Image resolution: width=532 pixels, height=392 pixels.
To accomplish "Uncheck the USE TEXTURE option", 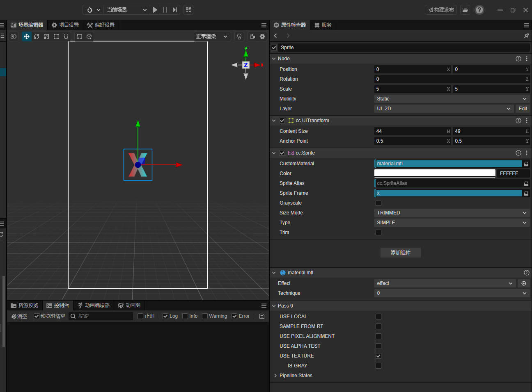I will (x=378, y=356).
